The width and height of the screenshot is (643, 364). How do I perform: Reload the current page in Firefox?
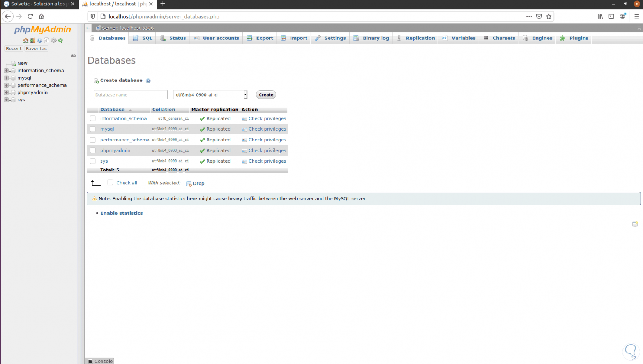pyautogui.click(x=30, y=16)
